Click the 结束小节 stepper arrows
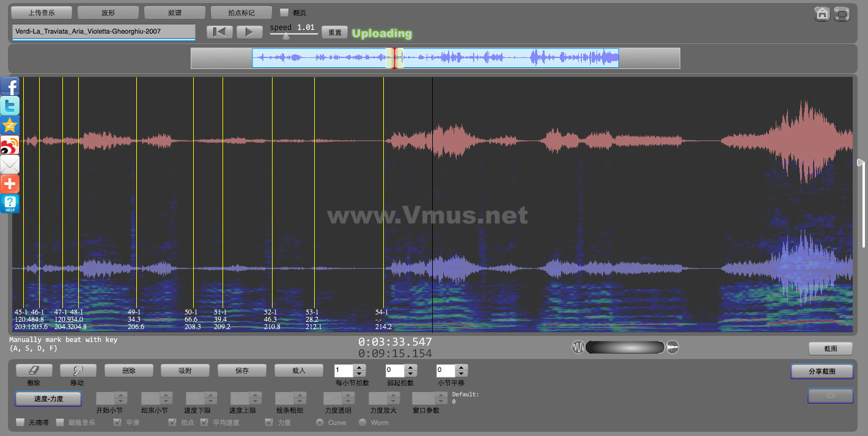 (x=166, y=398)
